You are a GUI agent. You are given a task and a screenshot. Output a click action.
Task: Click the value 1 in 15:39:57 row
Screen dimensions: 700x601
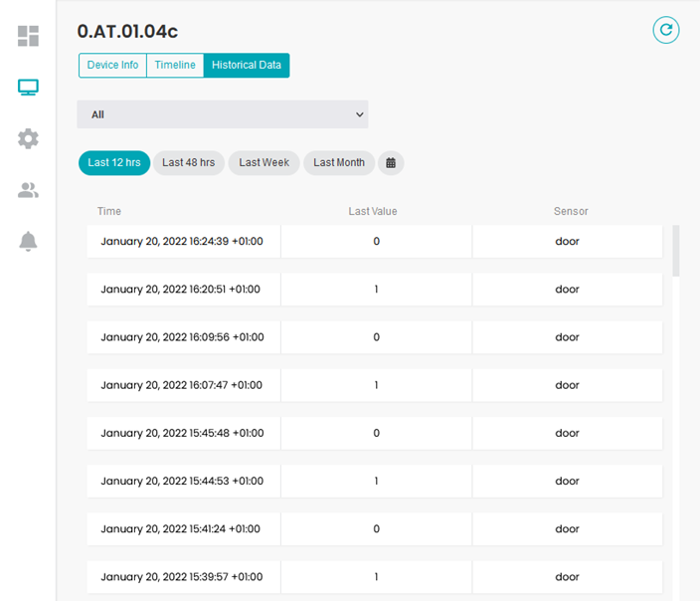click(376, 577)
